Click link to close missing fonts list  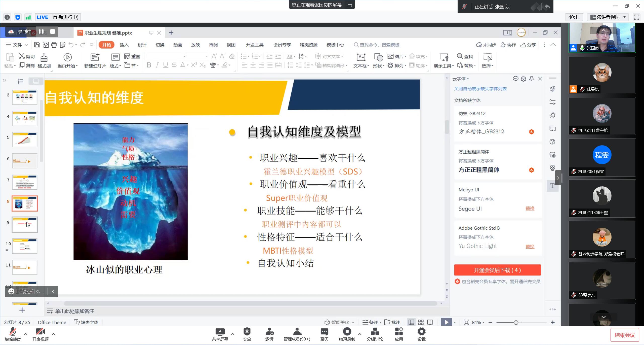pyautogui.click(x=480, y=89)
